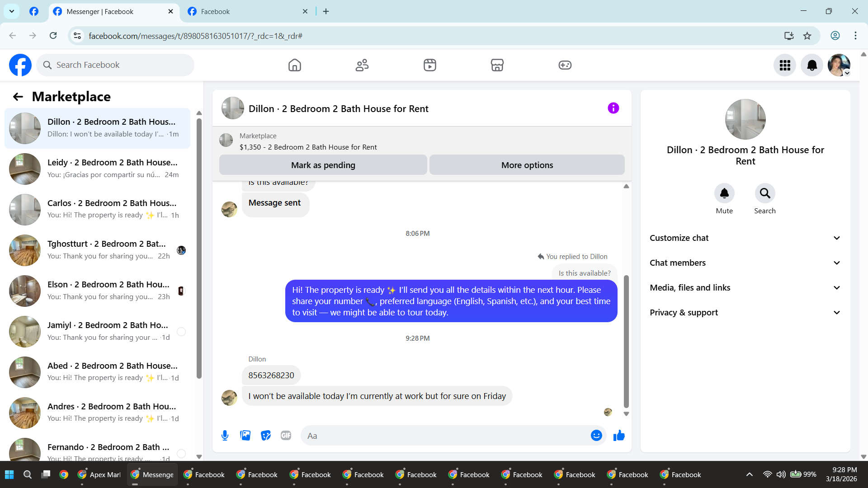This screenshot has height=488, width=868.
Task: Click the voice clip microphone icon
Action: (x=225, y=436)
